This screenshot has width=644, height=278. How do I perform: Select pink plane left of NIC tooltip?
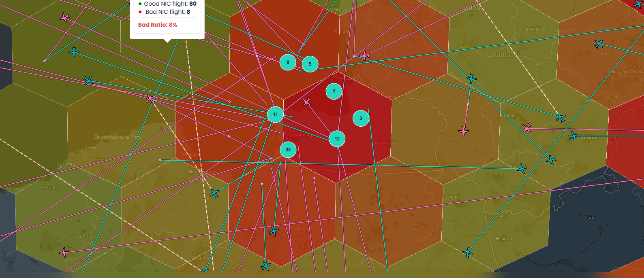(64, 17)
